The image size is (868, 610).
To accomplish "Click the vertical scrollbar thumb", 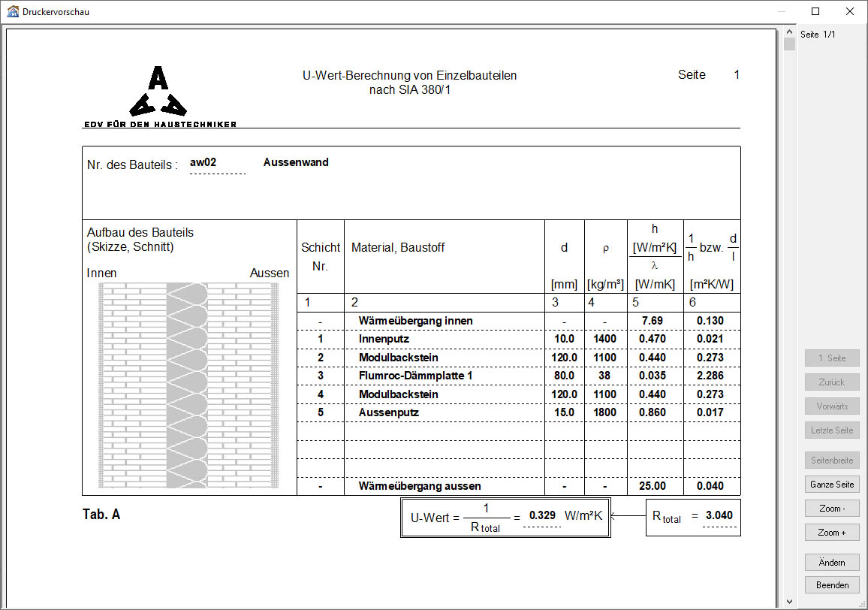I will 789,44.
